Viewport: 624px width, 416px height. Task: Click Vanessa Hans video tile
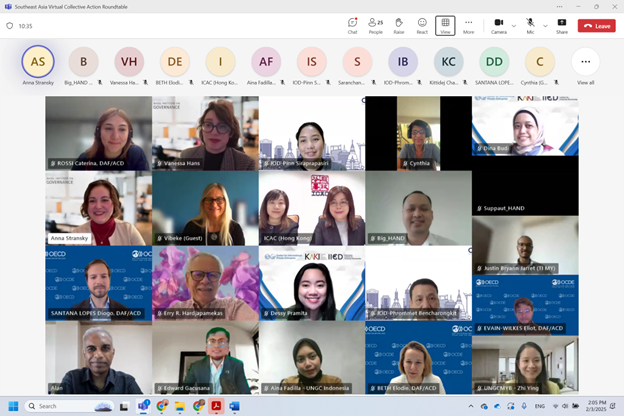(205, 133)
